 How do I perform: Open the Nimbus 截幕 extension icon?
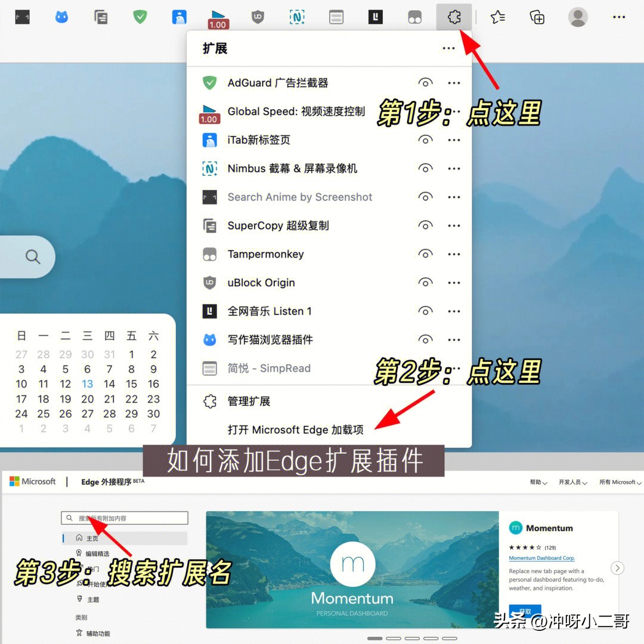[297, 17]
